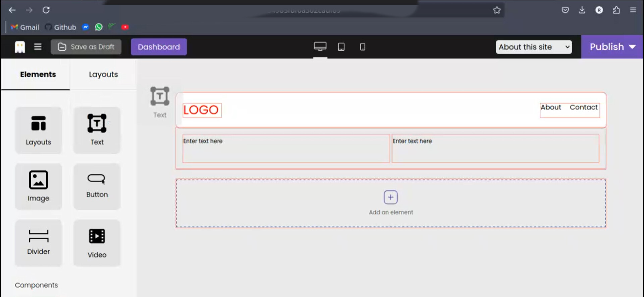Select the Video element tile

pyautogui.click(x=97, y=243)
